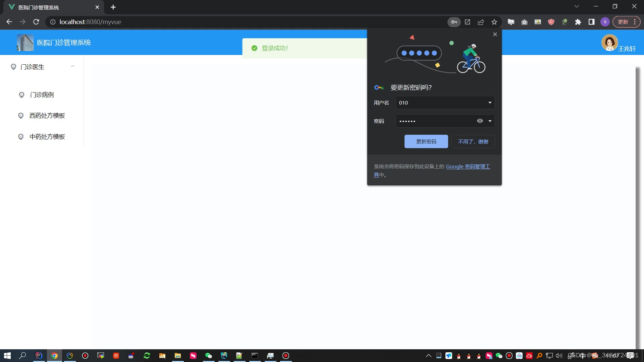Open the password field dropdown arrow

[490, 121]
